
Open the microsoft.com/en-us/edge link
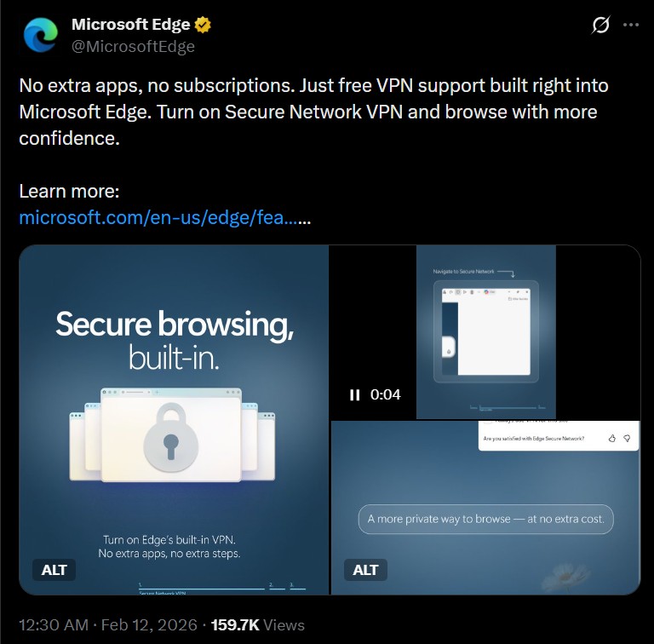(x=158, y=217)
